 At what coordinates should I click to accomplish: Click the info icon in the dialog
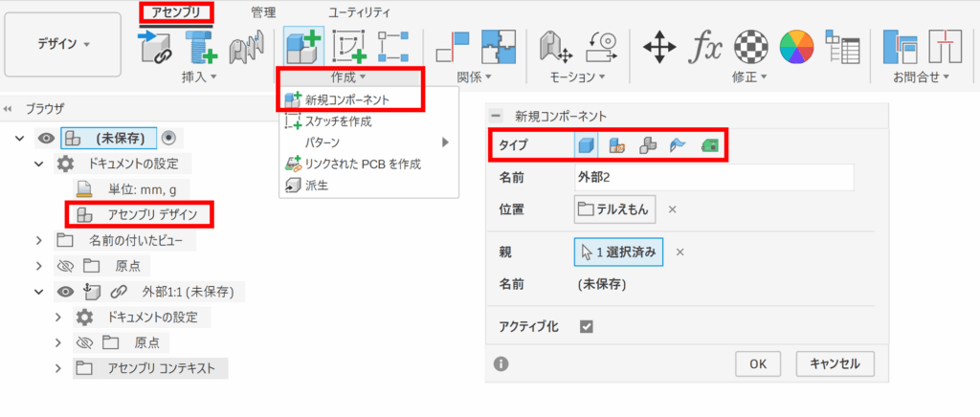[x=500, y=363]
